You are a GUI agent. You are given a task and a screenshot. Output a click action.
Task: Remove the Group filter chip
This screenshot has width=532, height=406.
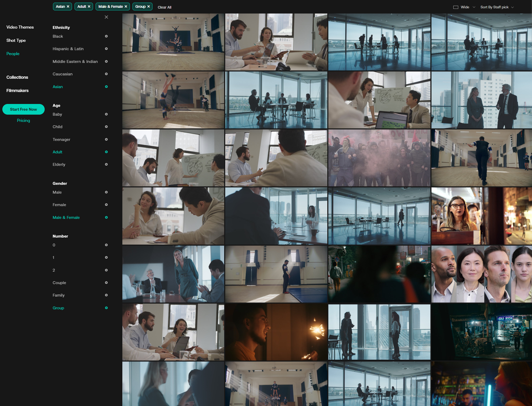[x=149, y=7]
